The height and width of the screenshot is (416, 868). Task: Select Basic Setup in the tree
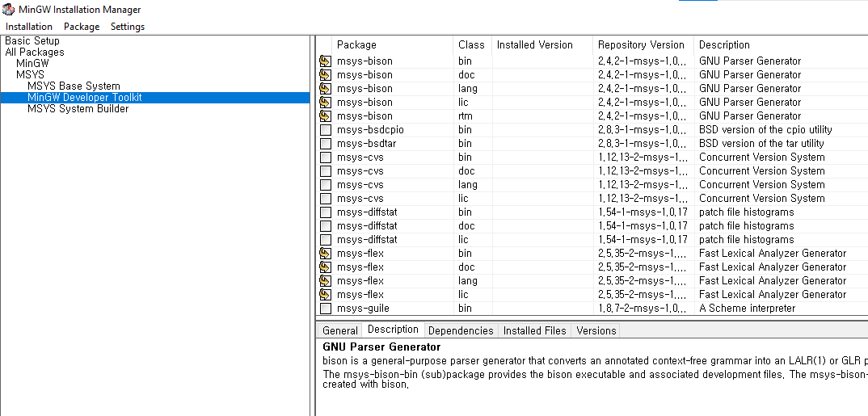point(32,41)
